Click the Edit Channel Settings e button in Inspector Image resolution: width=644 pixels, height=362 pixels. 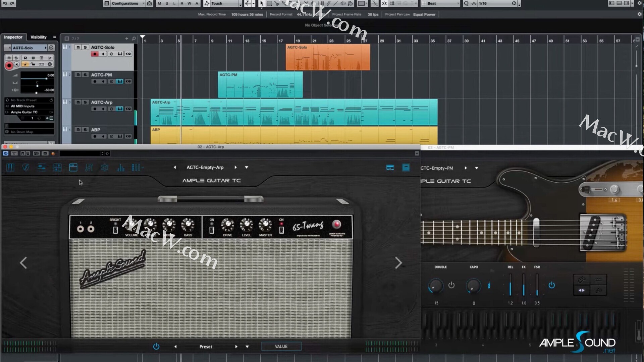point(51,48)
